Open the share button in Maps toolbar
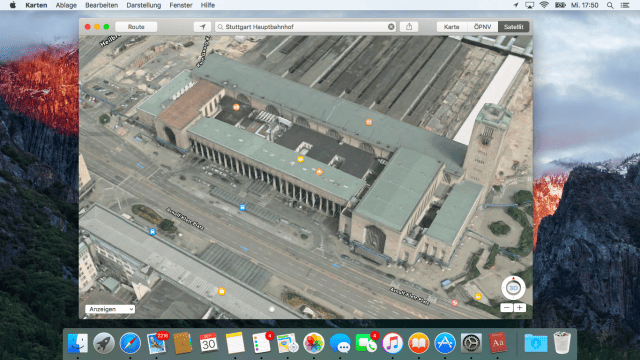The image size is (640, 360). click(409, 27)
